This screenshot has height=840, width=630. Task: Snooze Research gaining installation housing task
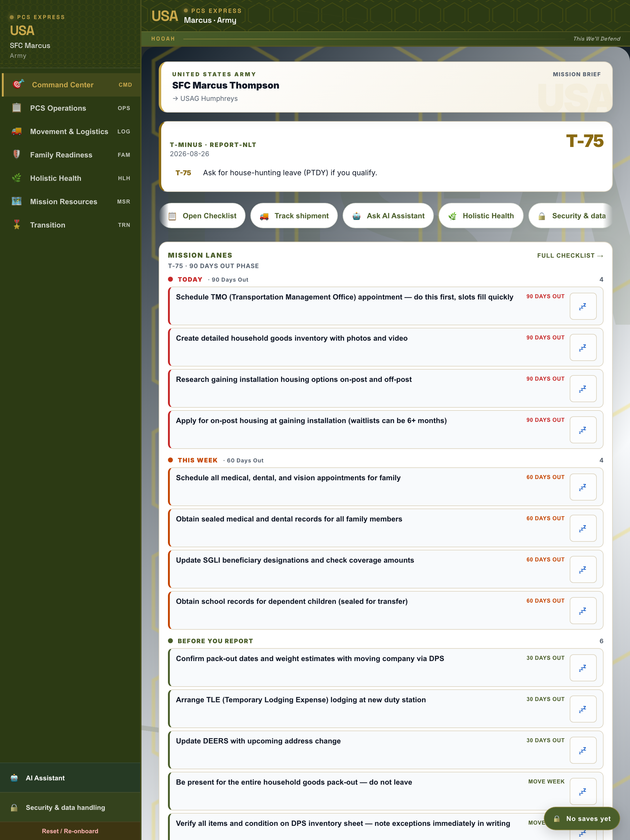click(x=583, y=388)
